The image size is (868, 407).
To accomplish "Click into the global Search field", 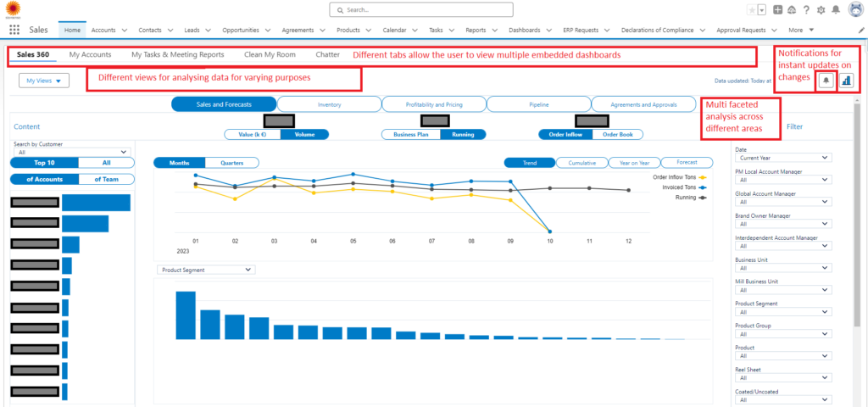I will (x=421, y=10).
